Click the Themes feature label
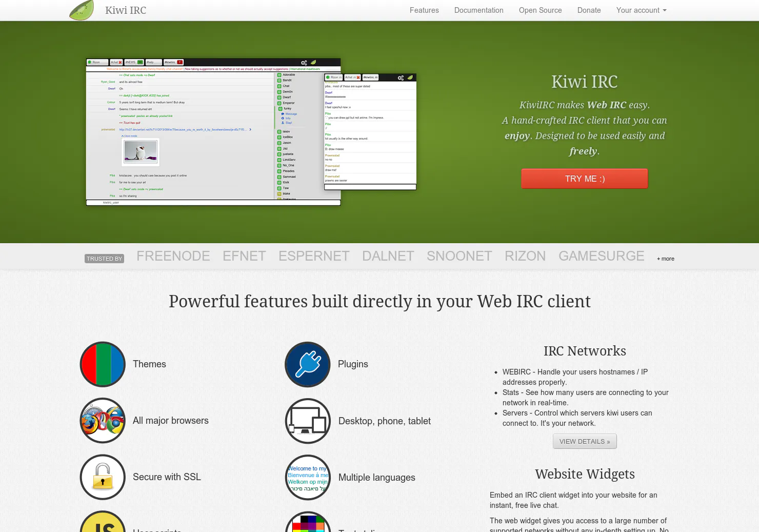Screen dimensions: 759x532 pyautogui.click(x=149, y=364)
